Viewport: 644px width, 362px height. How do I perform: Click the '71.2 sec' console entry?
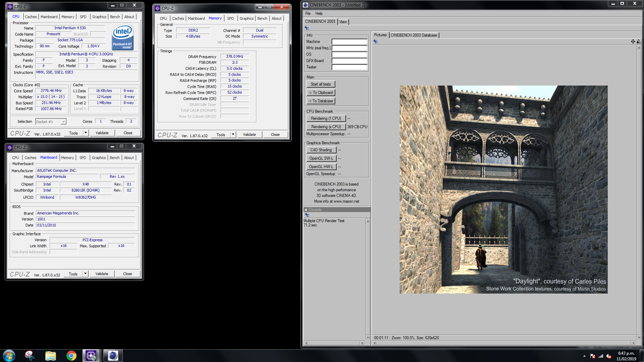[310, 225]
